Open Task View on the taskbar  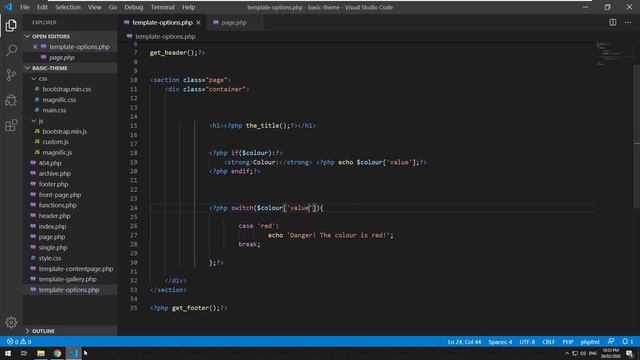(24, 353)
